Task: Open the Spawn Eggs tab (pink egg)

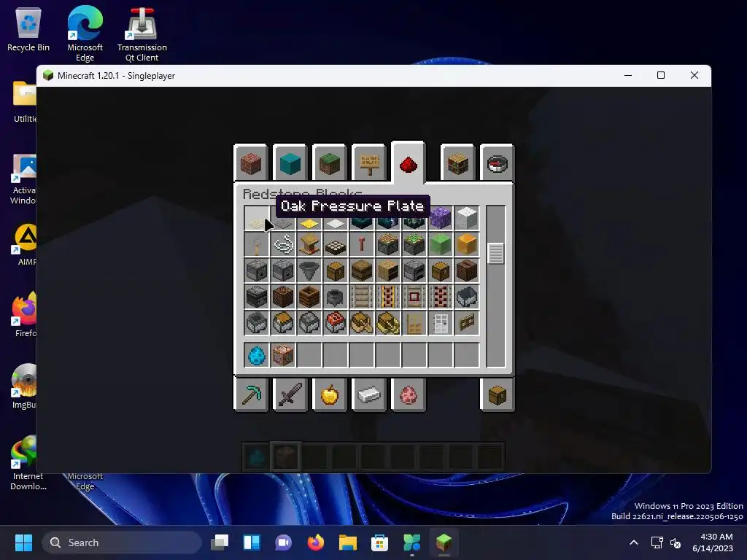Action: click(409, 394)
